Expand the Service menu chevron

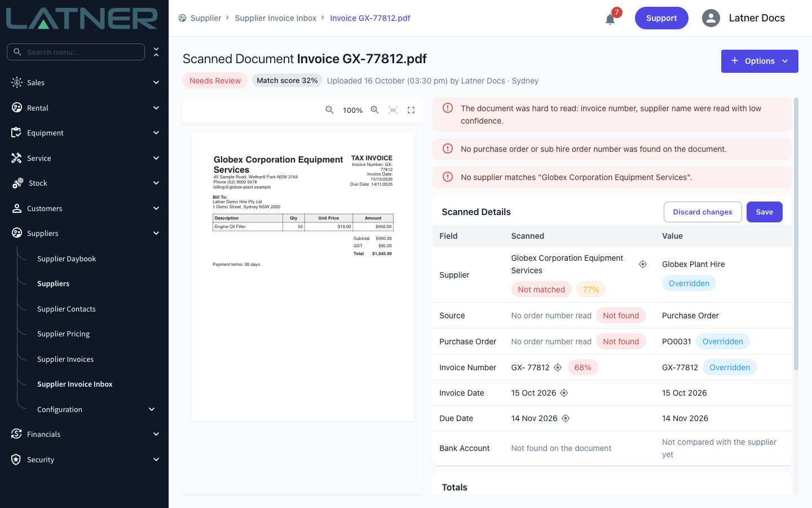pyautogui.click(x=156, y=158)
